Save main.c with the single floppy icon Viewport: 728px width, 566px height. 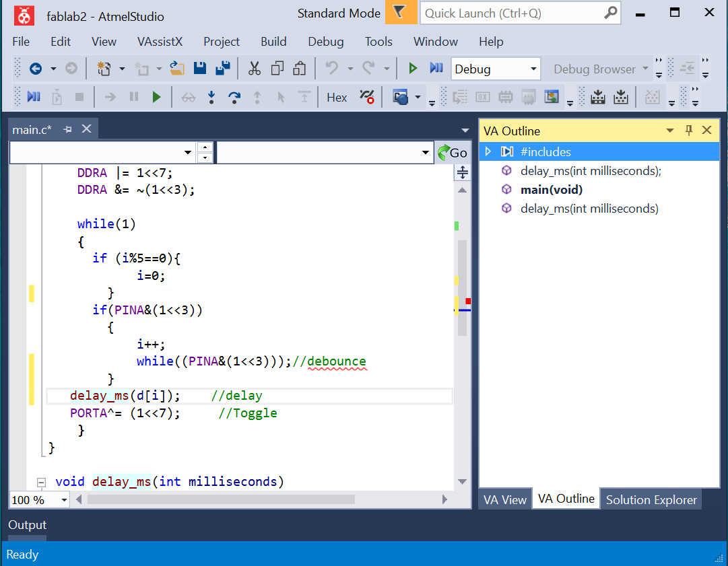point(200,68)
